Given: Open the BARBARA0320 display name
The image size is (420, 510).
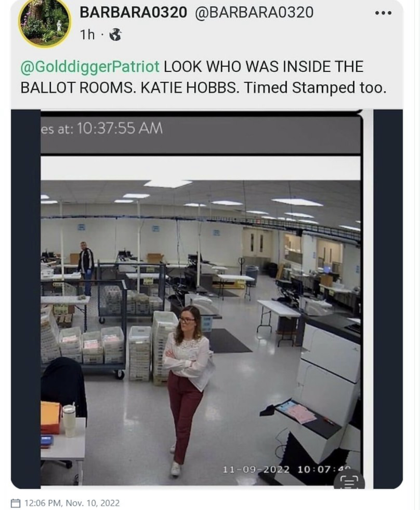Looking at the screenshot, I should (x=133, y=12).
